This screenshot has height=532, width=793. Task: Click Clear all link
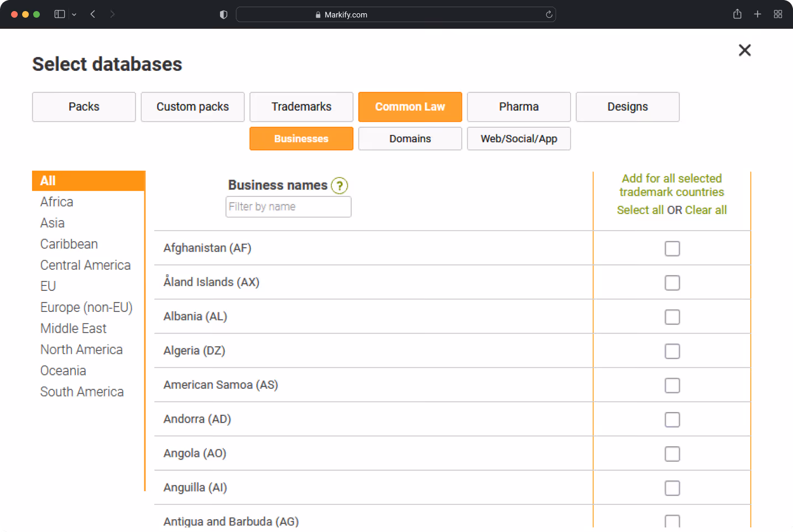coord(706,210)
